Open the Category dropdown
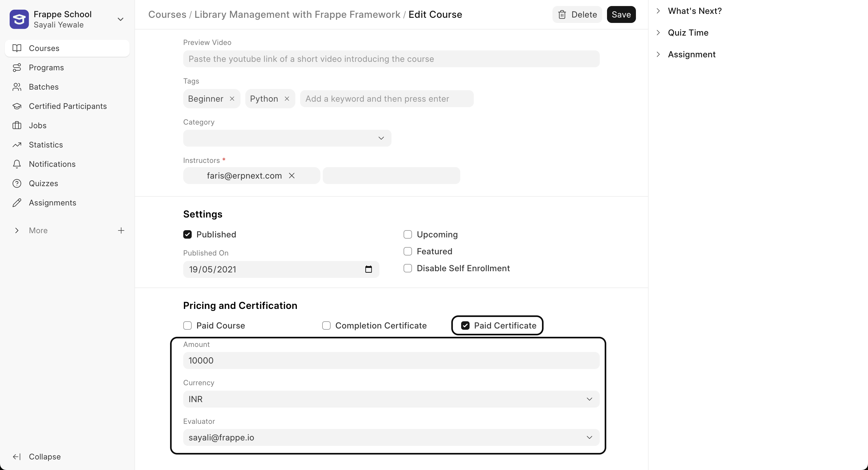Viewport: 868px width, 470px height. click(x=287, y=138)
